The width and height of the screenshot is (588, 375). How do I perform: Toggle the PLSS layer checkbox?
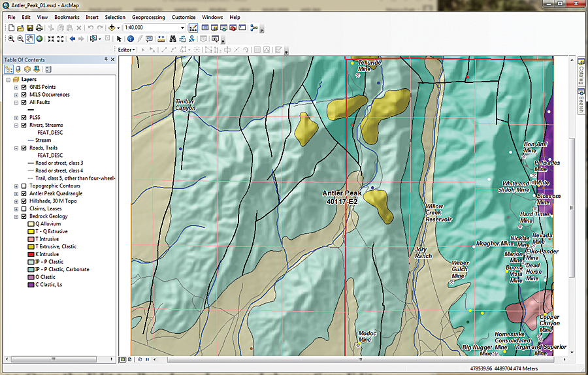(24, 118)
